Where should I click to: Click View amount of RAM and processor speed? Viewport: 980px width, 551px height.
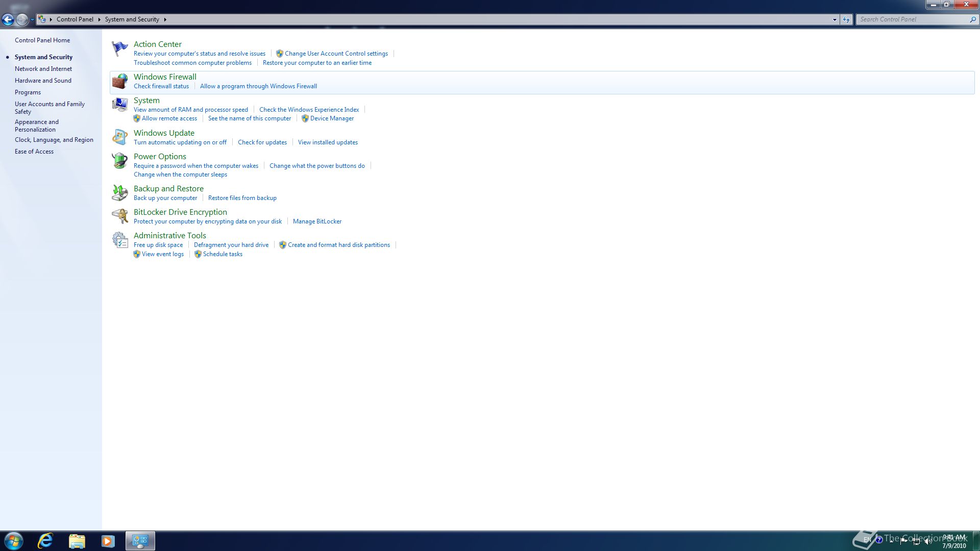click(x=191, y=110)
